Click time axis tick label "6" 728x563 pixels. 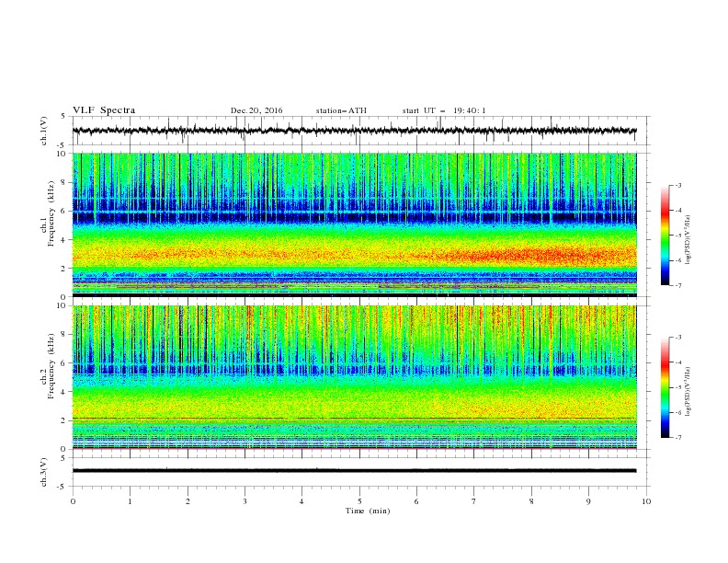[x=416, y=501]
